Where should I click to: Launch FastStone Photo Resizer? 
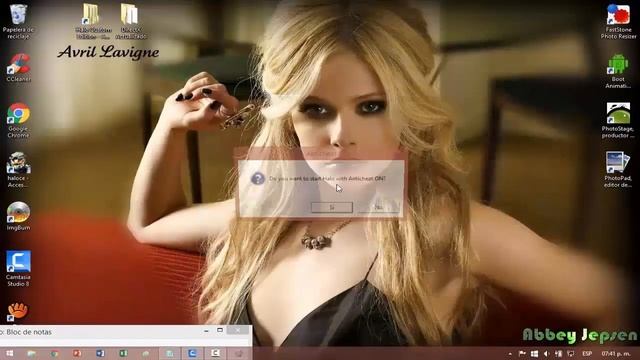click(618, 21)
